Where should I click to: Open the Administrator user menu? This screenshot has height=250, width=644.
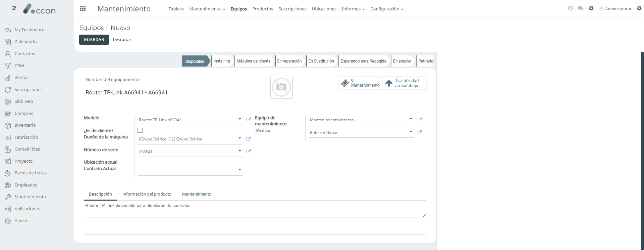point(615,9)
